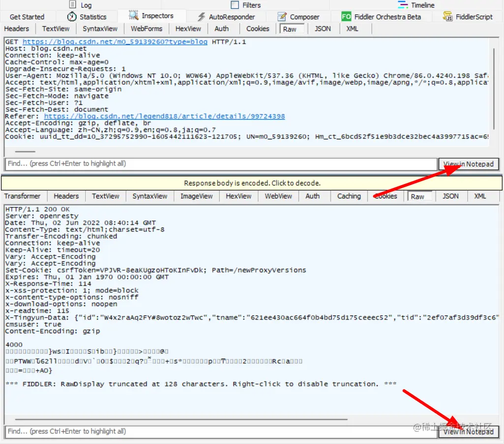This screenshot has height=444, width=504.
Task: Open the Referer article details link
Action: pos(164,116)
